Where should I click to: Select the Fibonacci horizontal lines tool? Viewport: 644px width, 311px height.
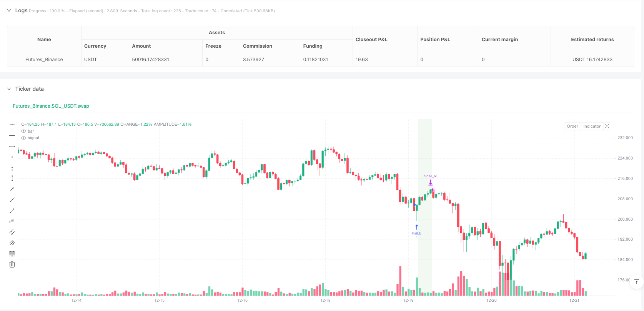pyautogui.click(x=12, y=254)
